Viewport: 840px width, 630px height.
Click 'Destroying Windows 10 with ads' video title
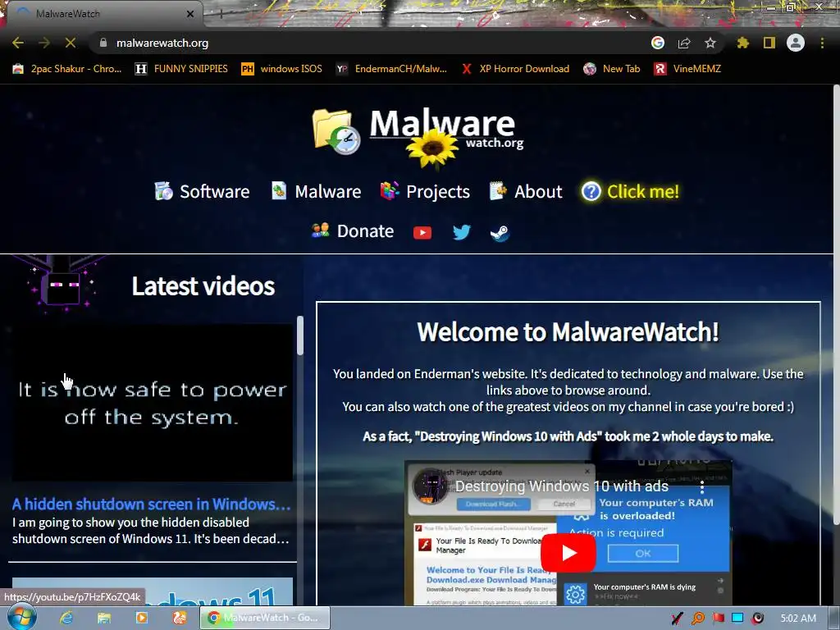561,486
